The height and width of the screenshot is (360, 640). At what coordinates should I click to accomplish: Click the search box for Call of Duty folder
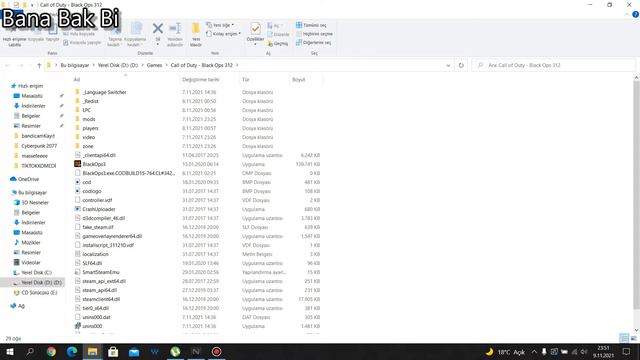[553, 65]
